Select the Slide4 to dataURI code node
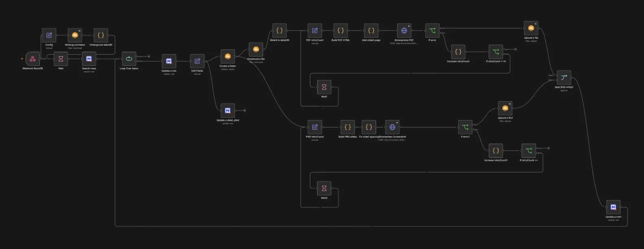This screenshot has width=644, height=249. coord(279,31)
